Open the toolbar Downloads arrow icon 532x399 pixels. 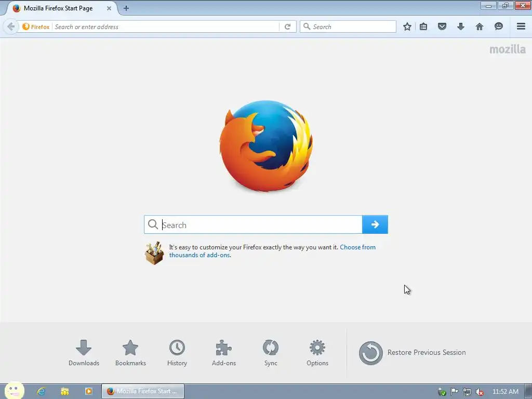pyautogui.click(x=460, y=26)
